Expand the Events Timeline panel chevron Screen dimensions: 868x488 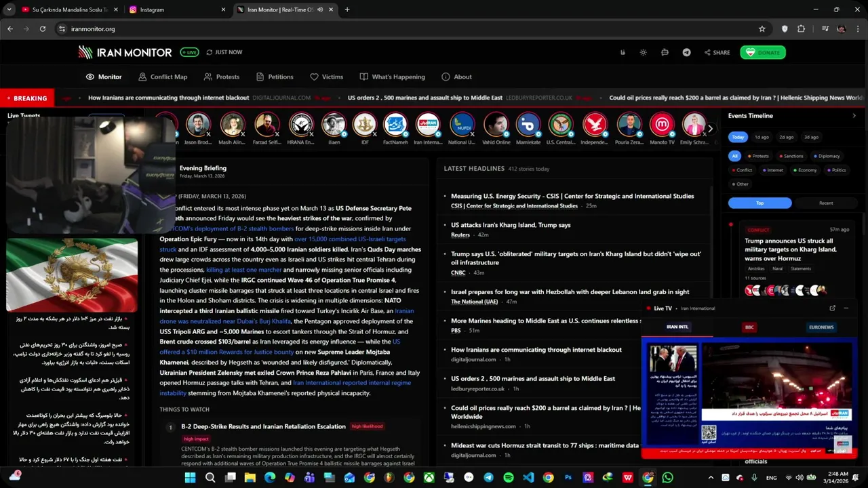854,116
